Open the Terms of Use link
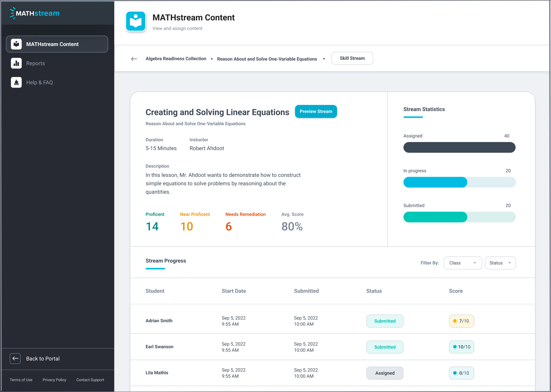The width and height of the screenshot is (551, 392). coord(21,380)
